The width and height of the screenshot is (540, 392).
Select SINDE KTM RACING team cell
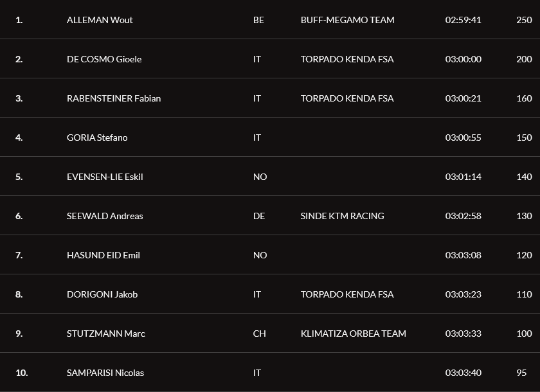point(342,216)
